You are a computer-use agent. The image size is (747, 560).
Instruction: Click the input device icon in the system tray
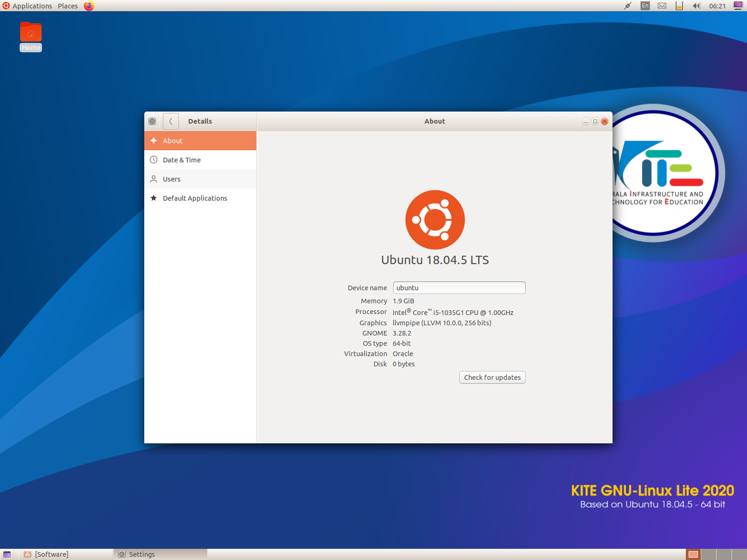pos(627,6)
